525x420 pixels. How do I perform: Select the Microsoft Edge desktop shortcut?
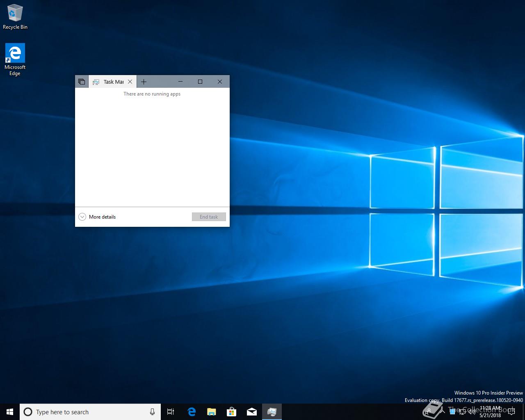[x=15, y=59]
